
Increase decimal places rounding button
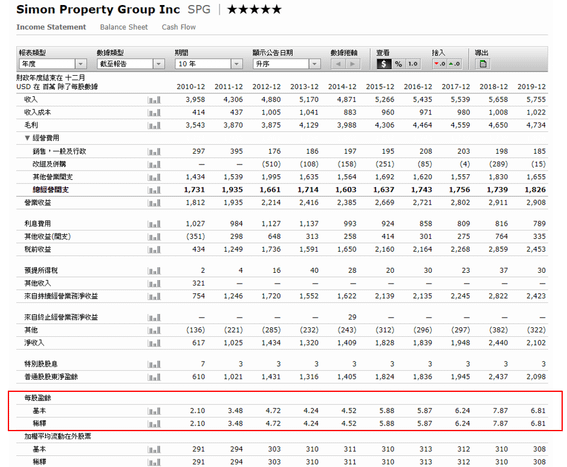[x=454, y=64]
